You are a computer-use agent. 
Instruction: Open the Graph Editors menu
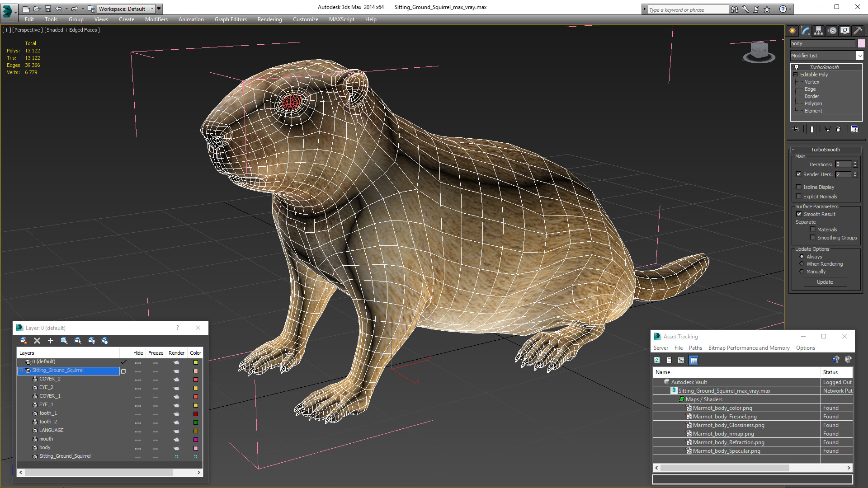click(231, 19)
